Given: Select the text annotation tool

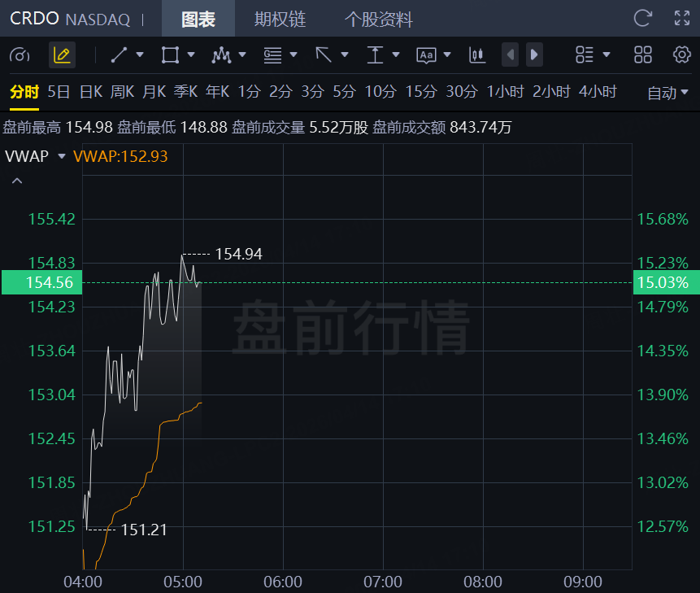Looking at the screenshot, I should click(x=426, y=55).
